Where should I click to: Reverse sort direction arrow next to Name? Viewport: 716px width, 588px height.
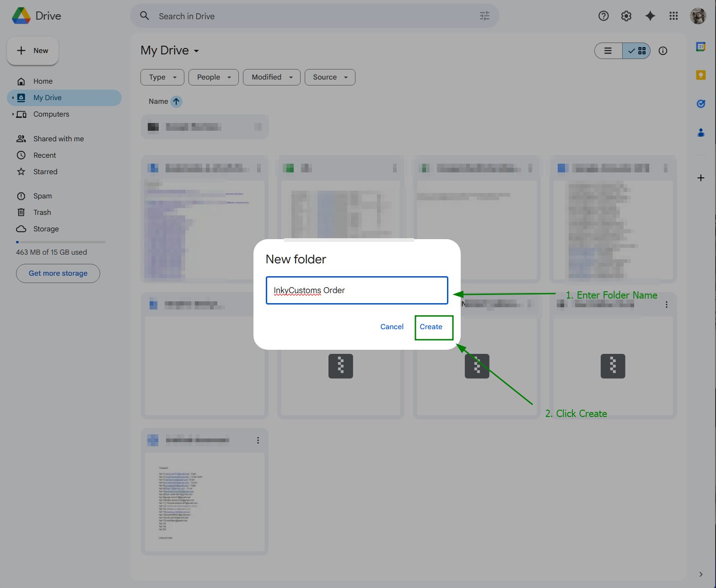(x=176, y=102)
